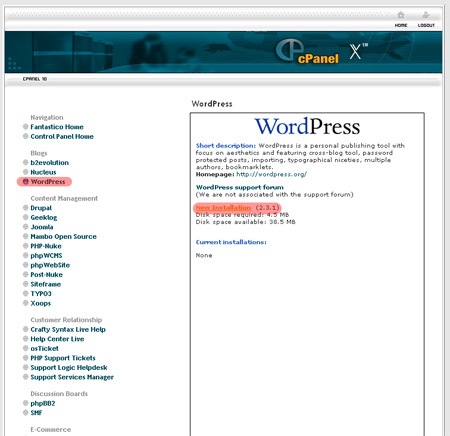
Task: Click the bullet icon beside TYPO3
Action: (x=25, y=293)
